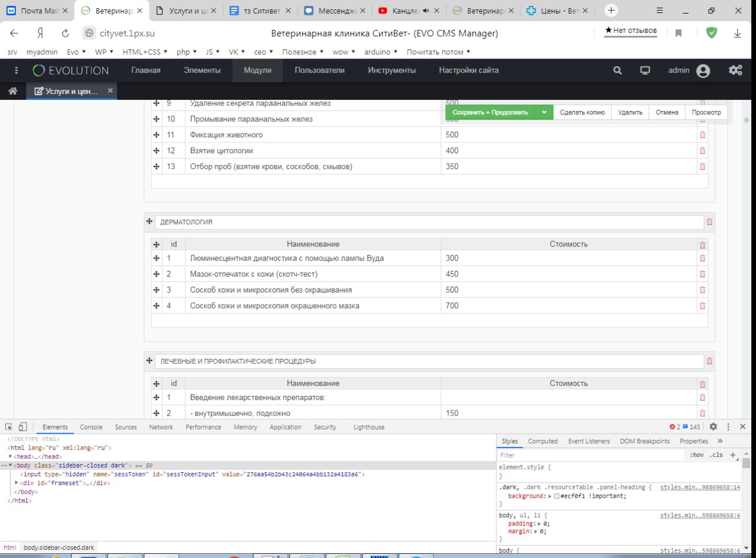This screenshot has width=756, height=558.
Task: Expand div id frameset node
Action: [x=17, y=483]
